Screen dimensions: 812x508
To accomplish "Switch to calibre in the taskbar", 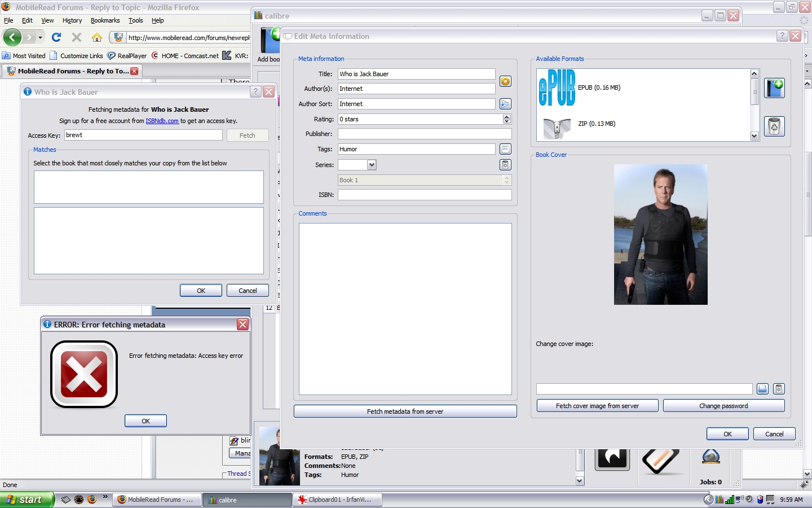I will tap(248, 500).
